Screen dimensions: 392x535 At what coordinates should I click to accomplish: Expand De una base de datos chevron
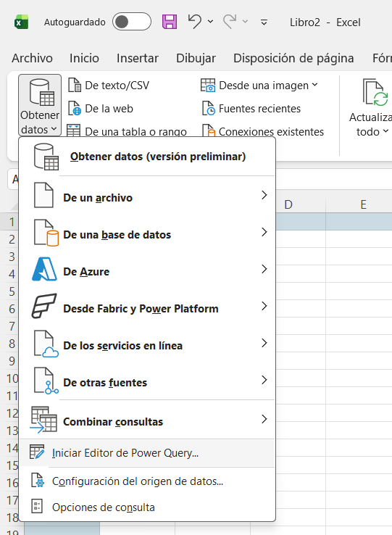pos(264,232)
